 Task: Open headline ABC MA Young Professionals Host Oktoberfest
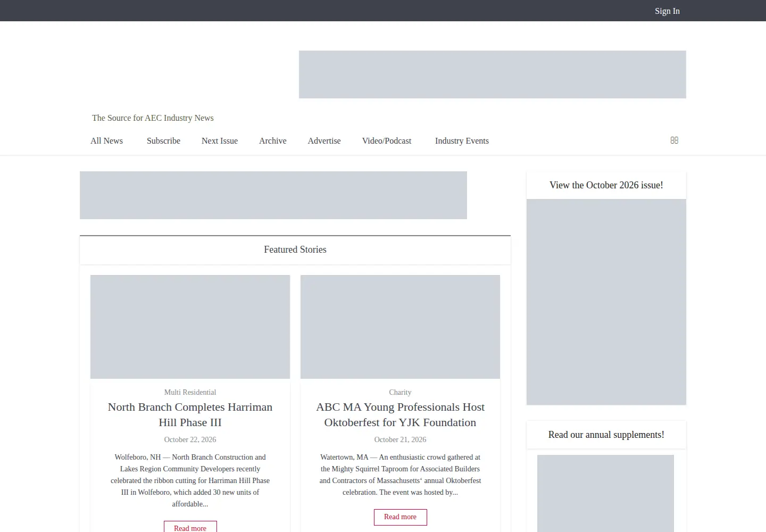click(x=400, y=415)
